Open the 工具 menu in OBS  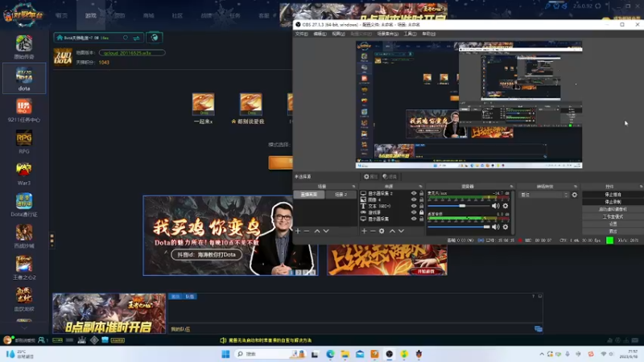[x=410, y=34]
